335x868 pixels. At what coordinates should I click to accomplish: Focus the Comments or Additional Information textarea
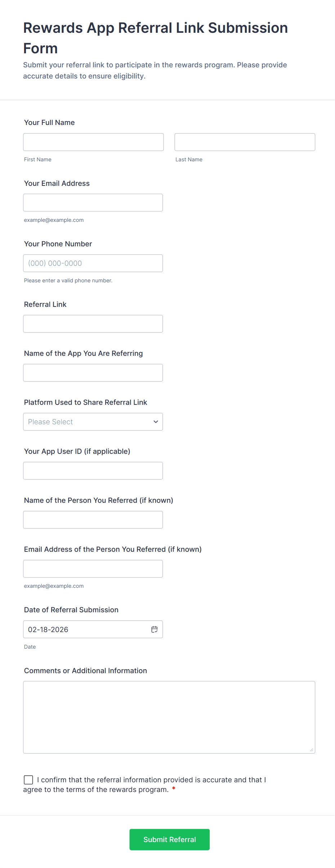click(169, 717)
